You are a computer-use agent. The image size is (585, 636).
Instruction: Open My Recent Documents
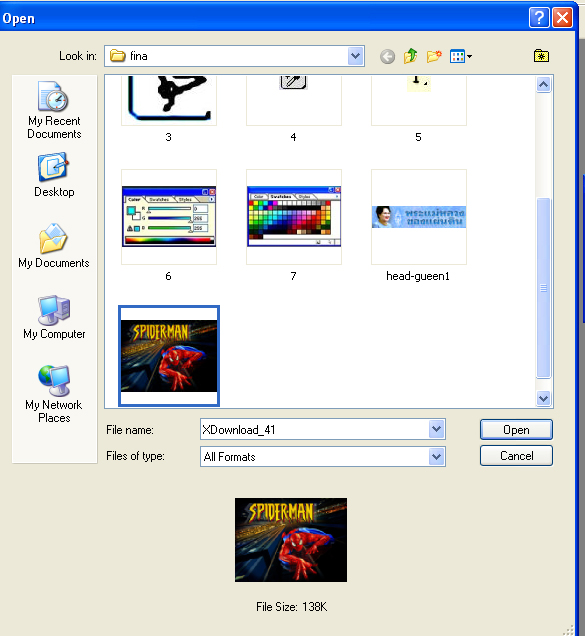[x=54, y=110]
